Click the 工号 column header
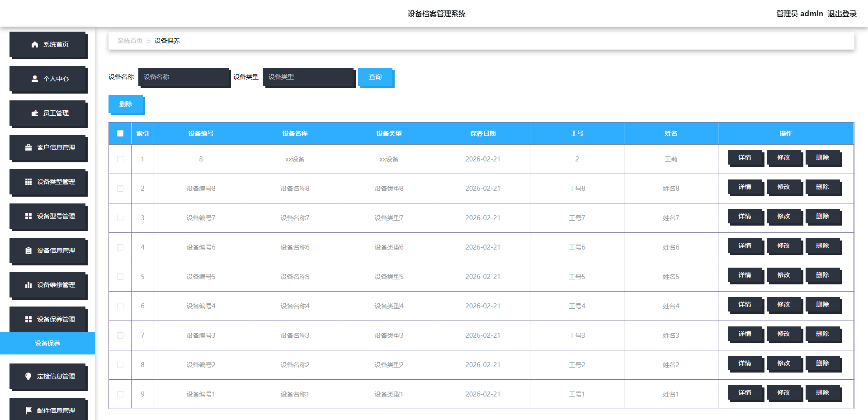The image size is (868, 420). click(x=577, y=133)
